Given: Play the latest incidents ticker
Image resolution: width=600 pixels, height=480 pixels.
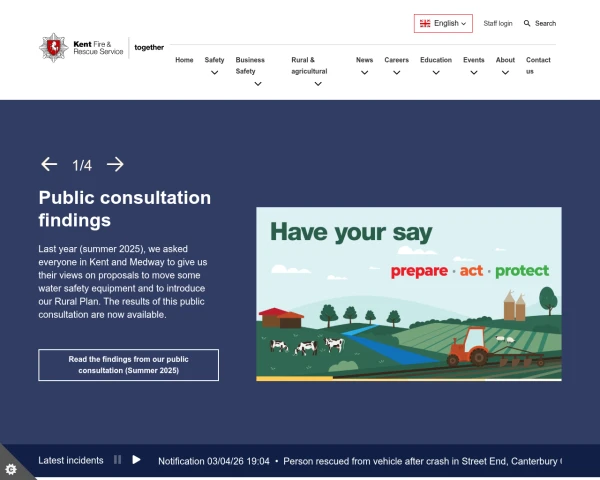Looking at the screenshot, I should (x=136, y=460).
